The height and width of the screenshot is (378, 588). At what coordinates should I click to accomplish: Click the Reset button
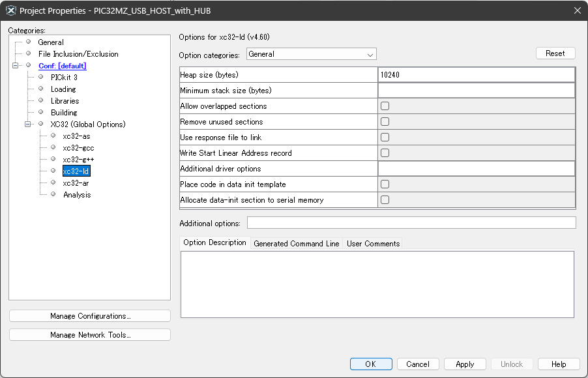coord(555,53)
